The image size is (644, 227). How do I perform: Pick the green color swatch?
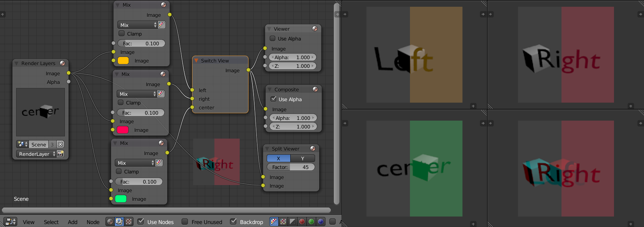(121, 199)
